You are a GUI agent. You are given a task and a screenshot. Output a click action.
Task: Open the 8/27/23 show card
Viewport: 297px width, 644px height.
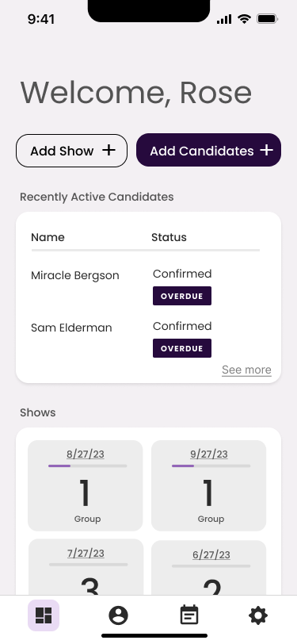point(86,485)
